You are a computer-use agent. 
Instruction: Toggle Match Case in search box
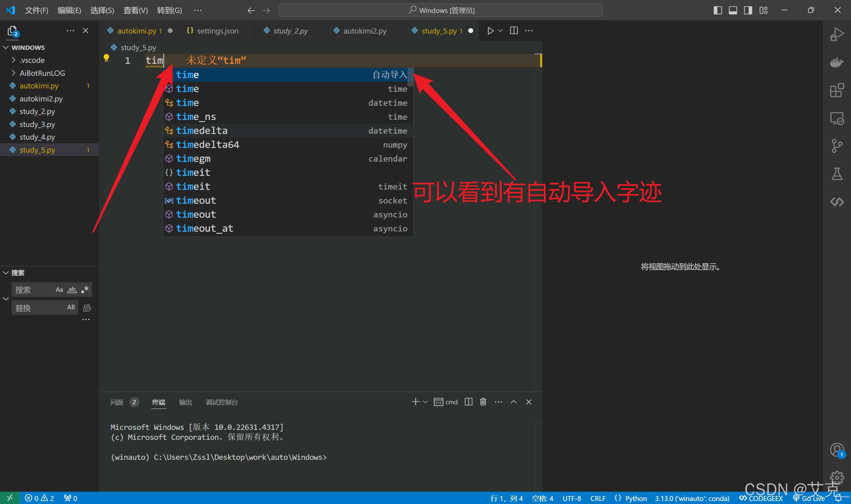click(x=59, y=290)
